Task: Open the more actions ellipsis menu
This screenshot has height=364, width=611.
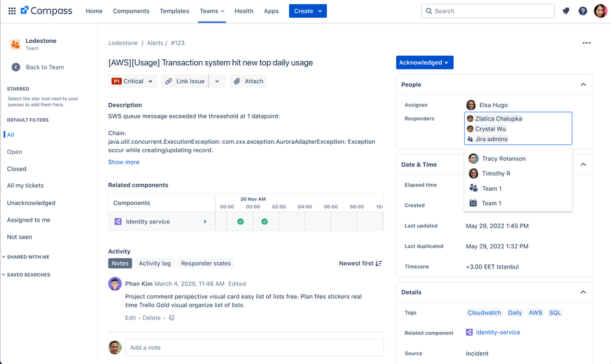Action: [587, 43]
